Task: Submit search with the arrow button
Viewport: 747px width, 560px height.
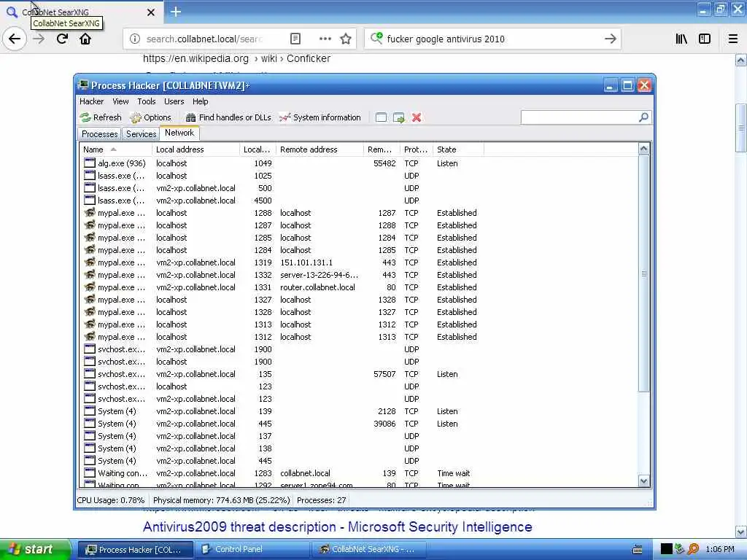Action: [611, 39]
